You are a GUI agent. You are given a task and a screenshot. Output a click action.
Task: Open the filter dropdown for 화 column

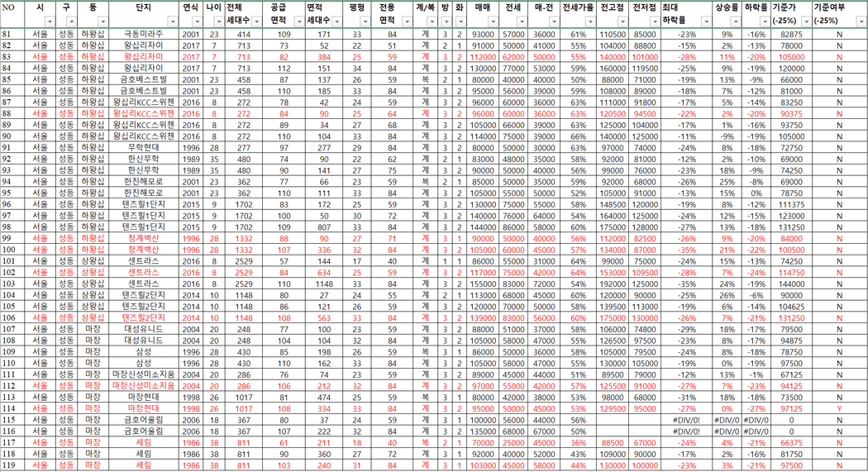coord(460,21)
